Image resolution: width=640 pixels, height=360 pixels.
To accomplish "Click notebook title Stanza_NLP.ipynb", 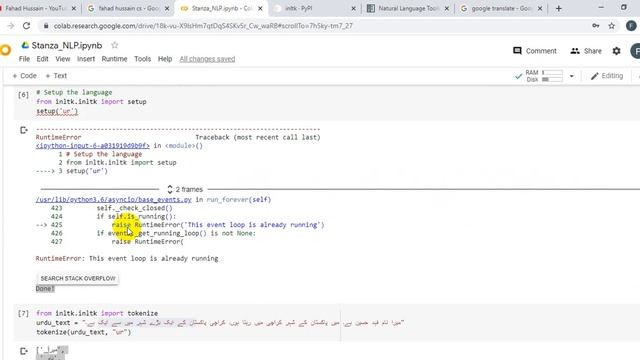I will (67, 45).
